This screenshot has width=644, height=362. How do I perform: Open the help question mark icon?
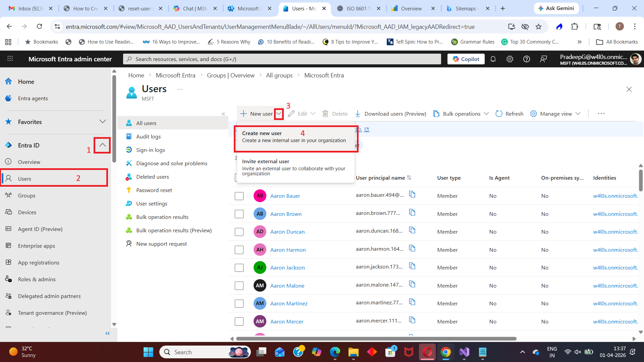point(526,59)
